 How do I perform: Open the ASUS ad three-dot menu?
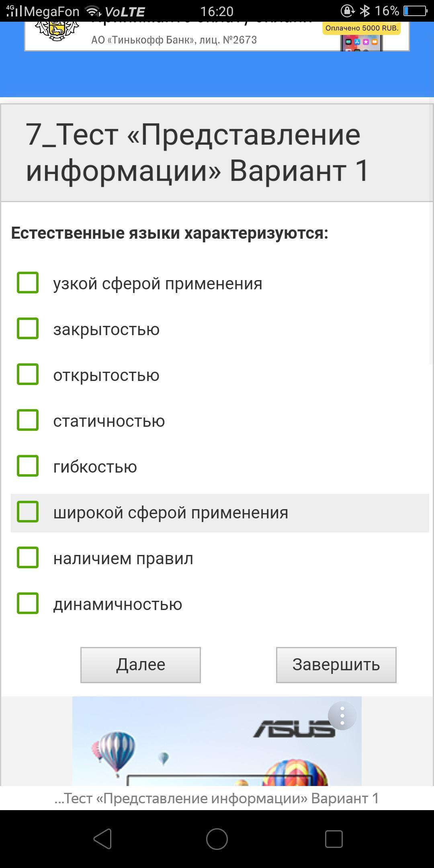[342, 716]
